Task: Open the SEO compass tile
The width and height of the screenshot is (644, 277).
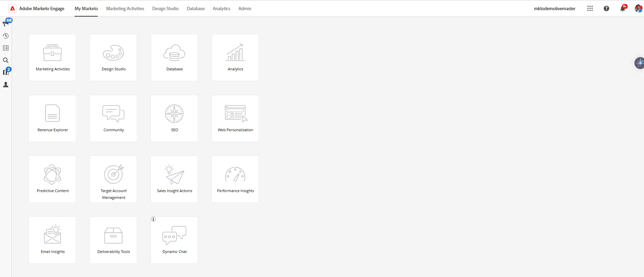Action: point(174,118)
